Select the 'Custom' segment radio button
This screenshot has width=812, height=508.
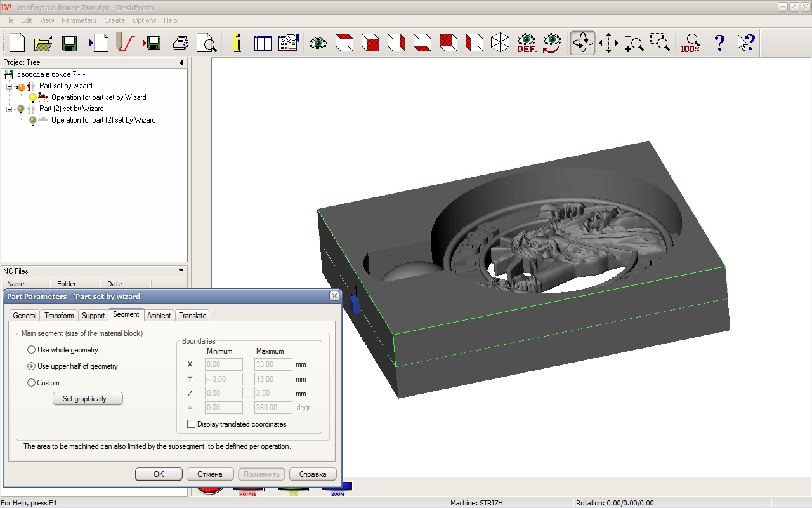tap(32, 383)
